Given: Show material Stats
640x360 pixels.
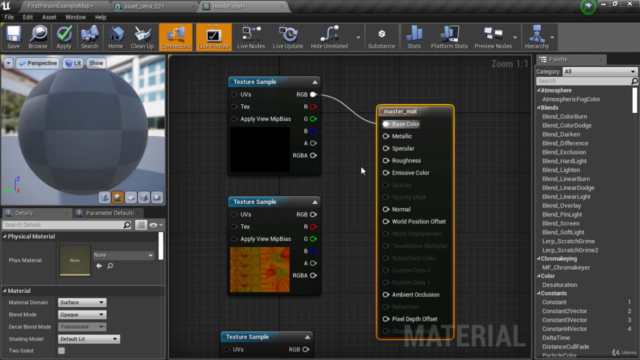Looking at the screenshot, I should [x=414, y=37].
